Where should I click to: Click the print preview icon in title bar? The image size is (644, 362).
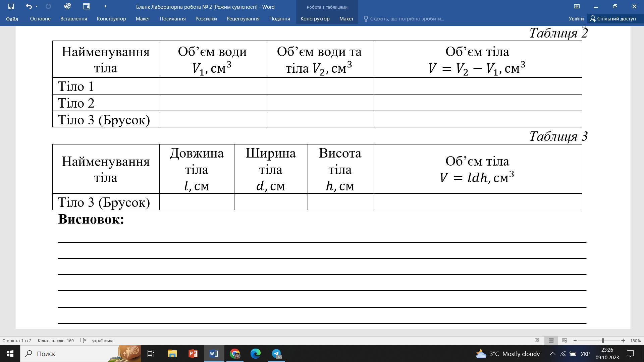(x=67, y=6)
